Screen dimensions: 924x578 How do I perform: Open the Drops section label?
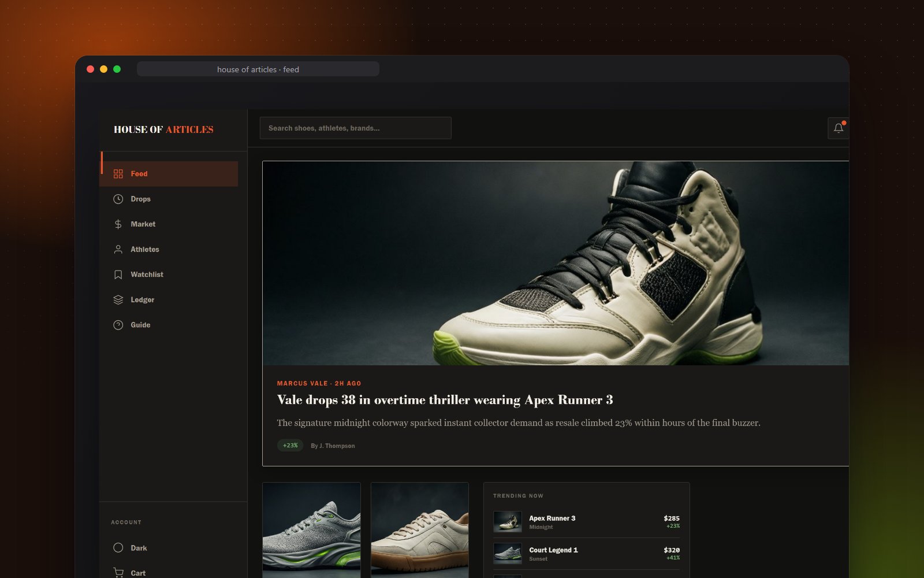140,199
